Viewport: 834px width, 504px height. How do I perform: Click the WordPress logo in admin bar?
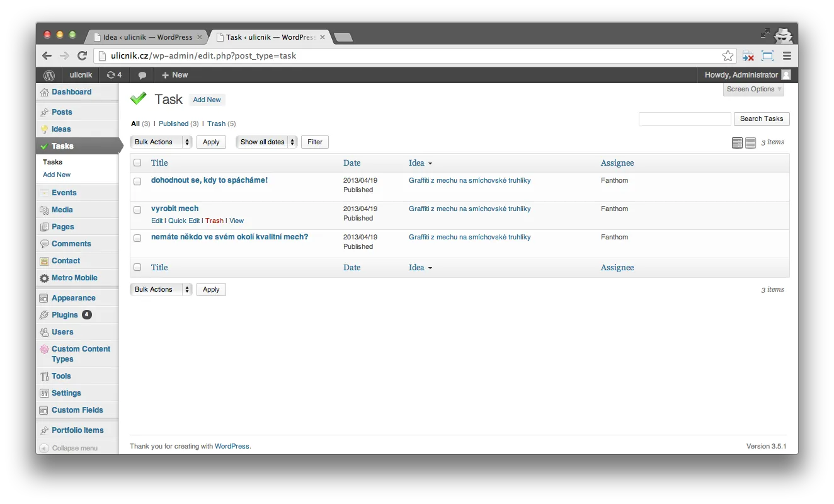click(x=49, y=75)
